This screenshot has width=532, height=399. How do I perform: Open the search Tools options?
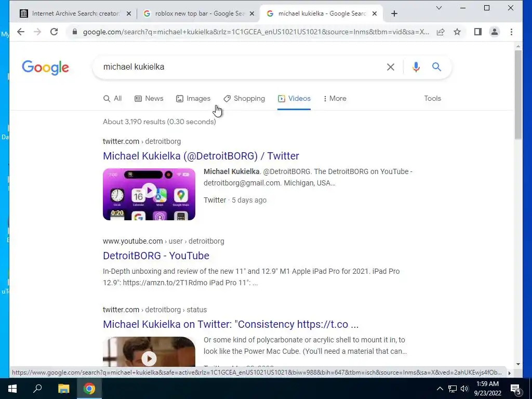point(432,98)
